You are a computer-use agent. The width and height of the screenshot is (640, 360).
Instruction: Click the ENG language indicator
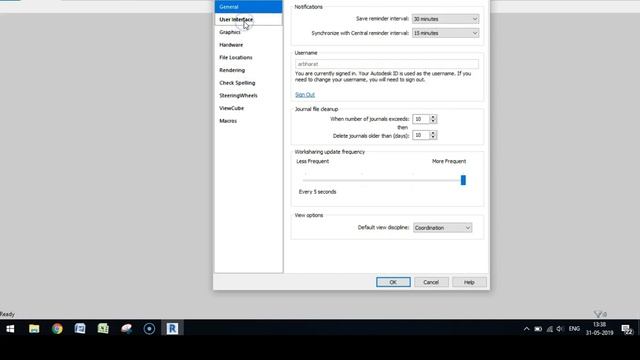pos(574,329)
